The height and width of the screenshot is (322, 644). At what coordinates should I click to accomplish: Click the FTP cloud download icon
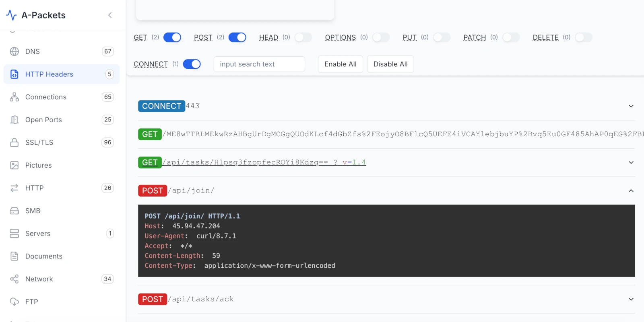pos(14,302)
